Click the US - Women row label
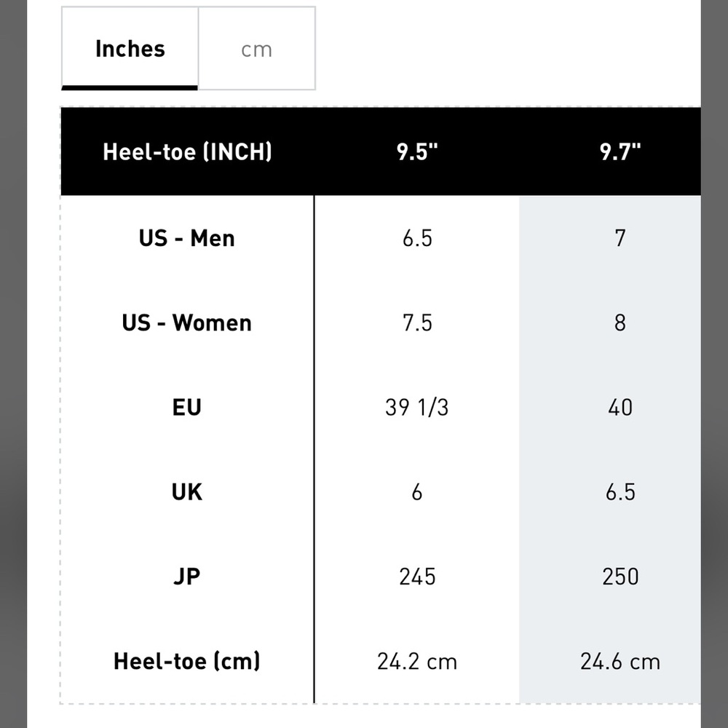The width and height of the screenshot is (728, 728). (x=187, y=323)
